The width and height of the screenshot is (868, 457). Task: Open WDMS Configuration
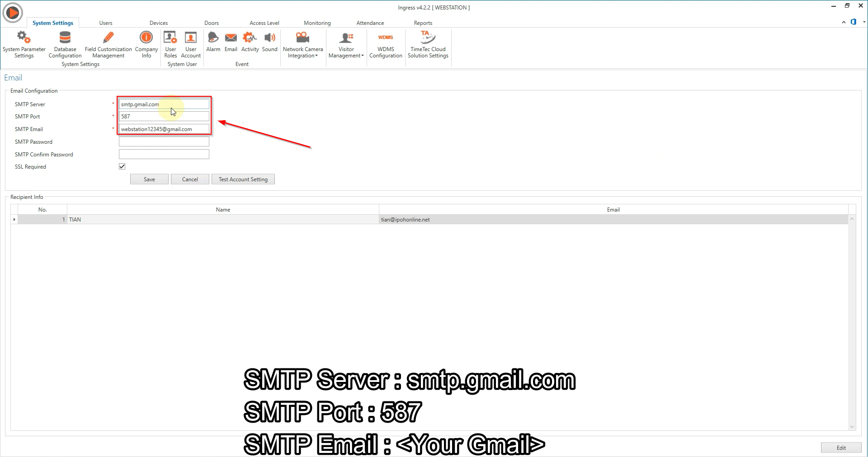pos(386,44)
